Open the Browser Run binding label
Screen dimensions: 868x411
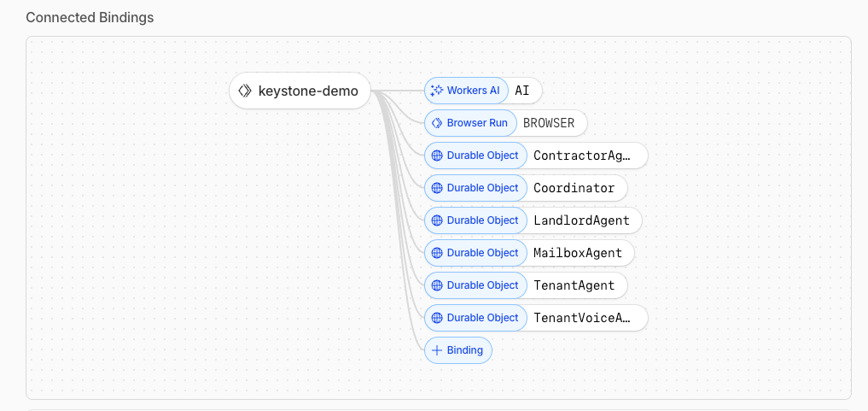(470, 123)
